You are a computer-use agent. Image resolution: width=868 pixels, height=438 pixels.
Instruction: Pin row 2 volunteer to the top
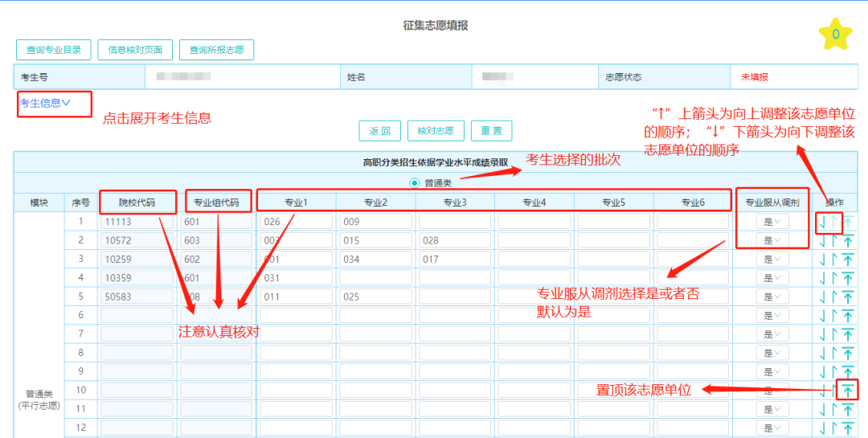pyautogui.click(x=848, y=241)
